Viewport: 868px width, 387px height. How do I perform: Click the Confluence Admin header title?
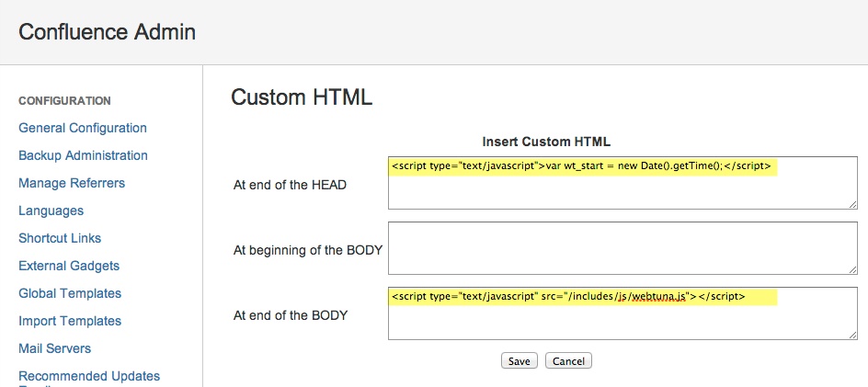(x=107, y=32)
